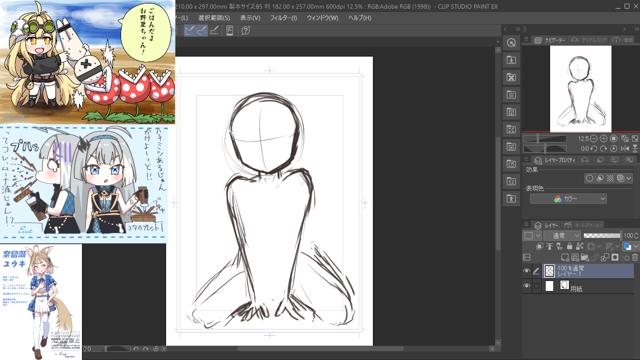Open Layer panel menu icon
Image resolution: width=640 pixels, height=360 pixels.
tap(527, 225)
